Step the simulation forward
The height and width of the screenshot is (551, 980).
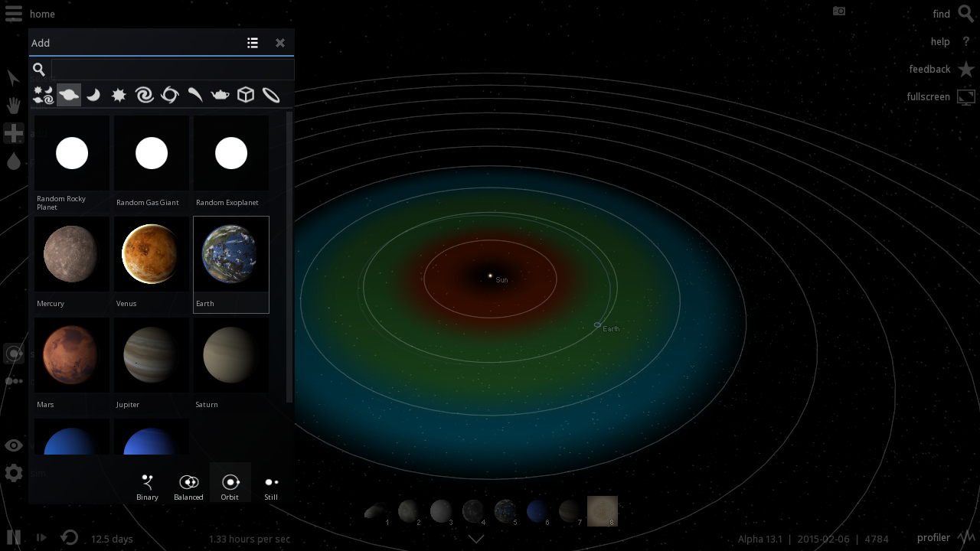coord(41,537)
